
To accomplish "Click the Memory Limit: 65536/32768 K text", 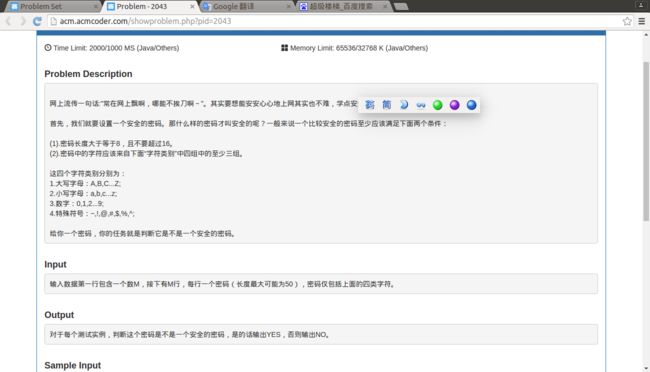I will point(359,48).
